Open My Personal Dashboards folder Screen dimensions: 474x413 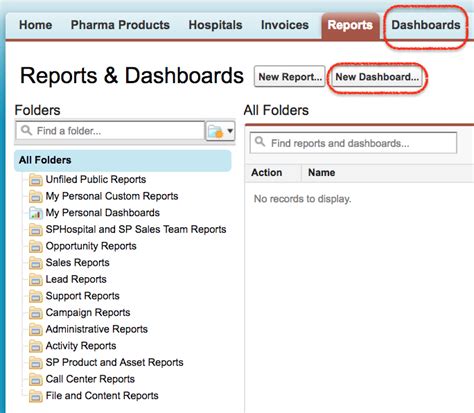pos(102,213)
